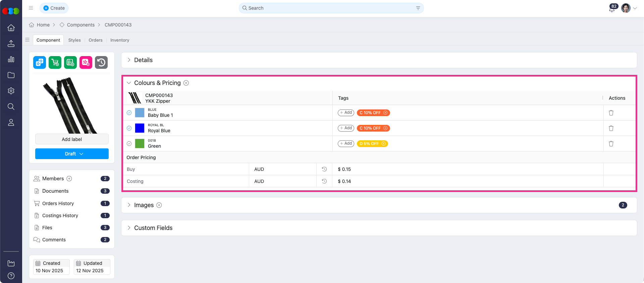The height and width of the screenshot is (283, 644).
Task: Click the green shopping cart action icon
Action: click(x=55, y=62)
